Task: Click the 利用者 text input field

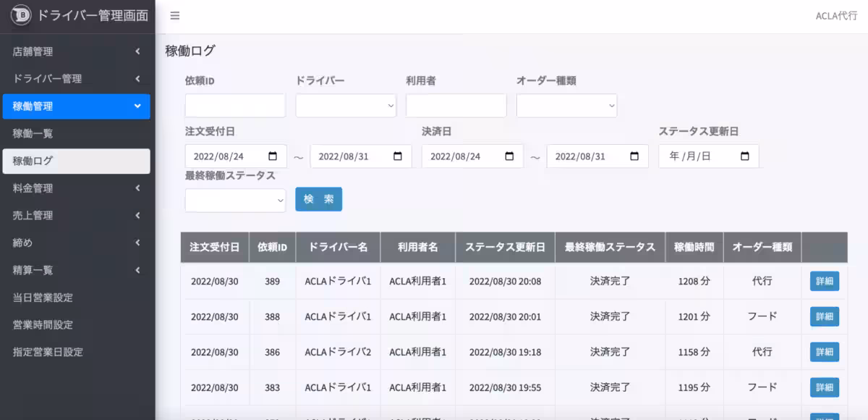Action: 456,106
